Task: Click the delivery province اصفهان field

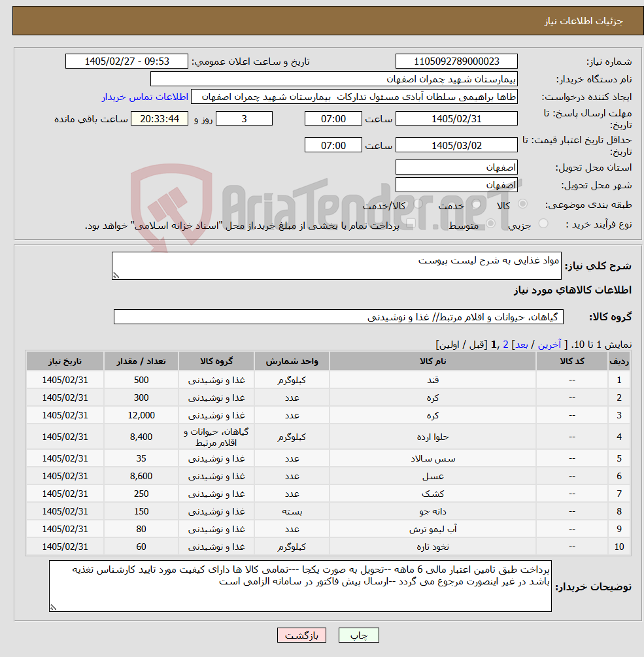Action: click(456, 167)
